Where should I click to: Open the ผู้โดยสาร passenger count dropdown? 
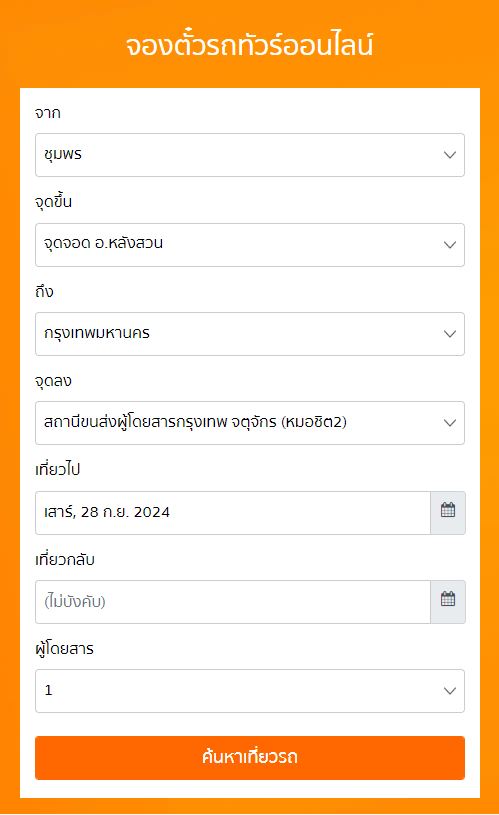(x=250, y=691)
